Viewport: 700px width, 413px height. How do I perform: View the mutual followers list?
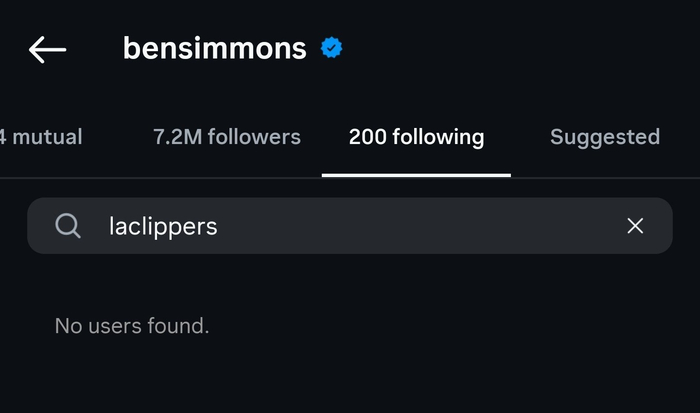point(40,137)
